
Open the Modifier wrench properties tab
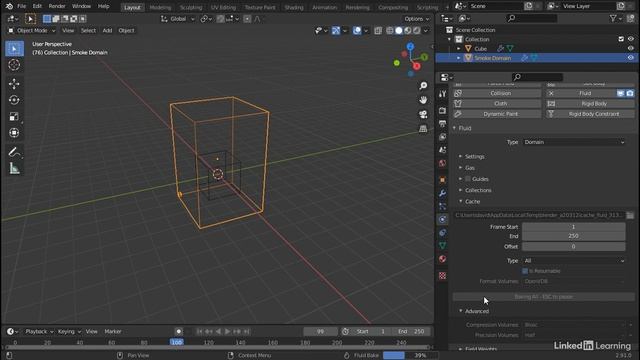pyautogui.click(x=442, y=193)
